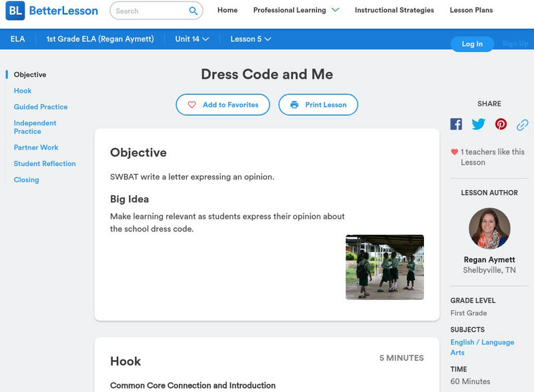The image size is (534, 392).
Task: Add lesson to Favorites
Action: [x=222, y=105]
